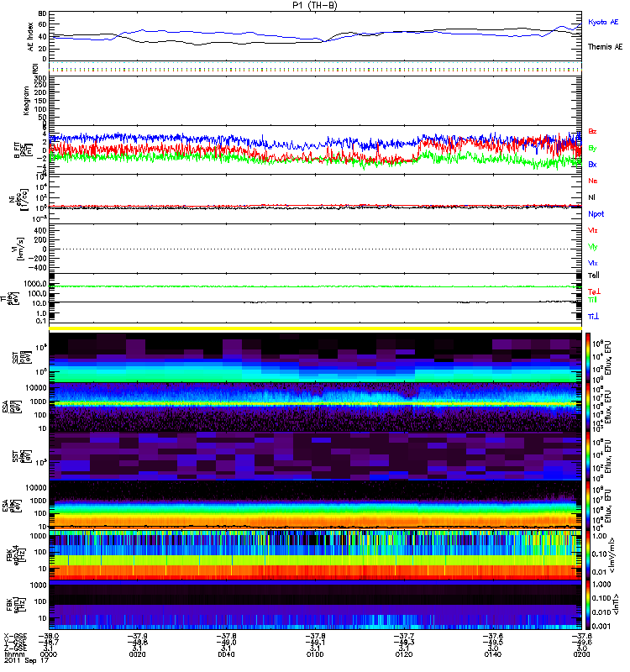This screenshot has width=630, height=672.
Task: Click the "0140" time tick label
Action: point(493,654)
